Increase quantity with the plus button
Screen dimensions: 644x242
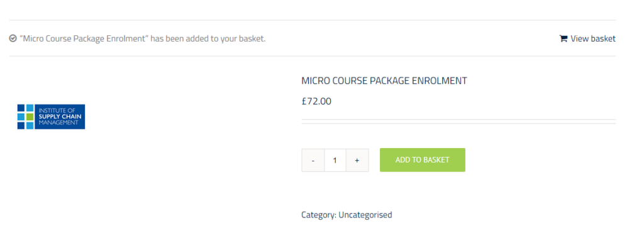point(357,160)
